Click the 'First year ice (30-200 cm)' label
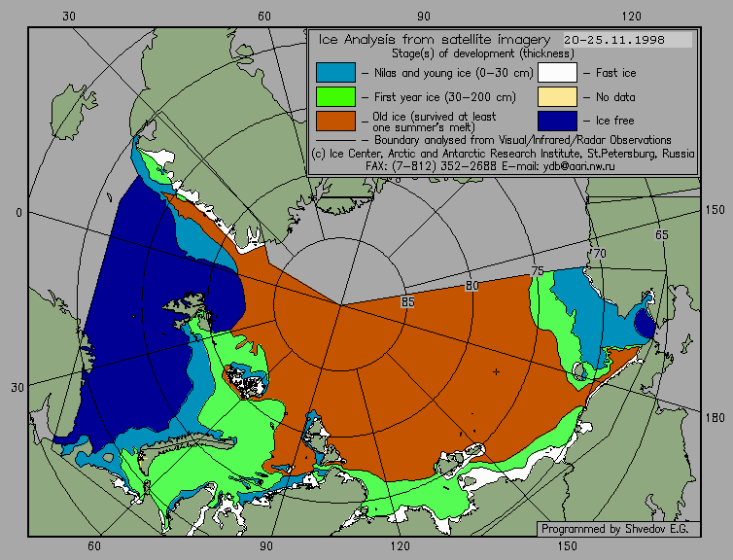This screenshot has width=733, height=560. 445,97
